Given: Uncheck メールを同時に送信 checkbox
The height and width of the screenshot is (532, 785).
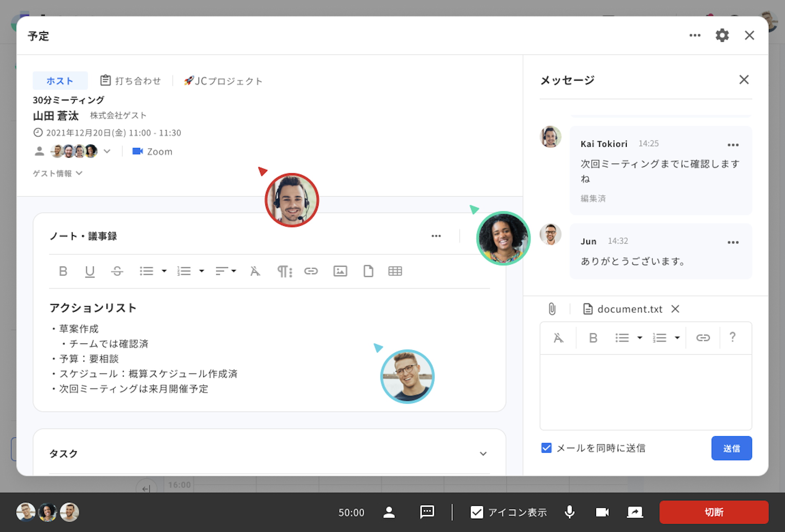Looking at the screenshot, I should pos(546,448).
